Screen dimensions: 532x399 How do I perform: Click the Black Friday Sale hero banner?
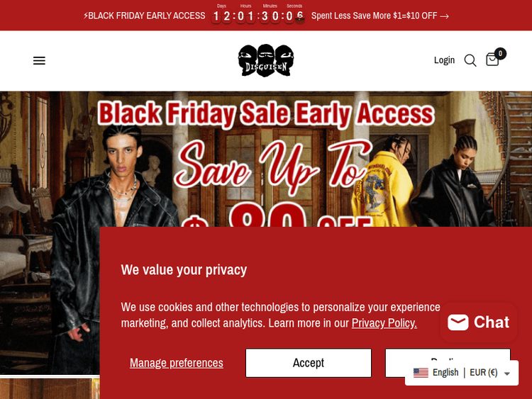[x=266, y=159]
